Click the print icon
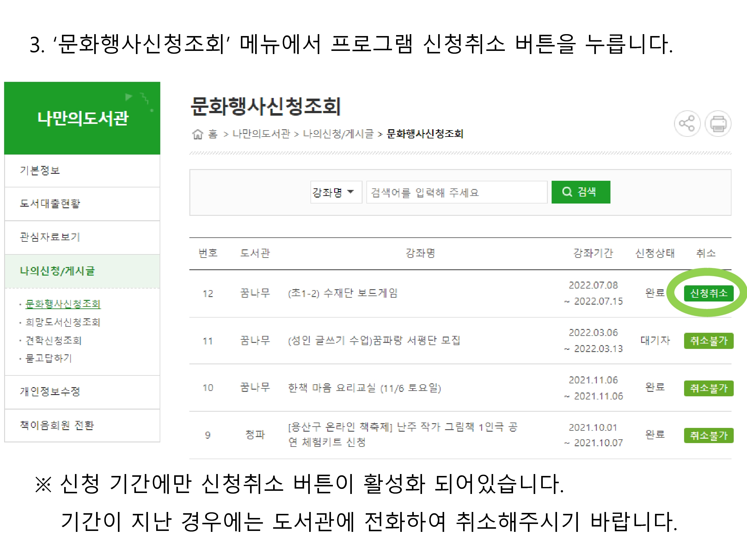This screenshot has width=747, height=560. [x=718, y=124]
